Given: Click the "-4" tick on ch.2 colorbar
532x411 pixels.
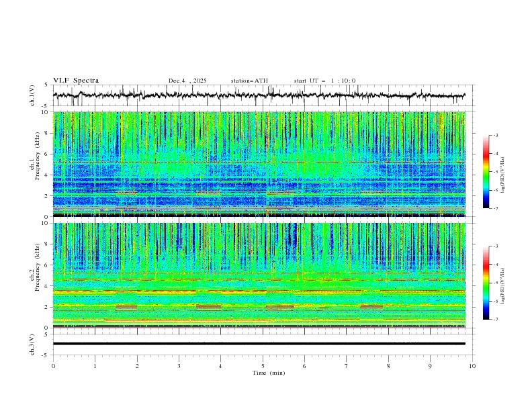Looking at the screenshot, I should pos(496,265).
